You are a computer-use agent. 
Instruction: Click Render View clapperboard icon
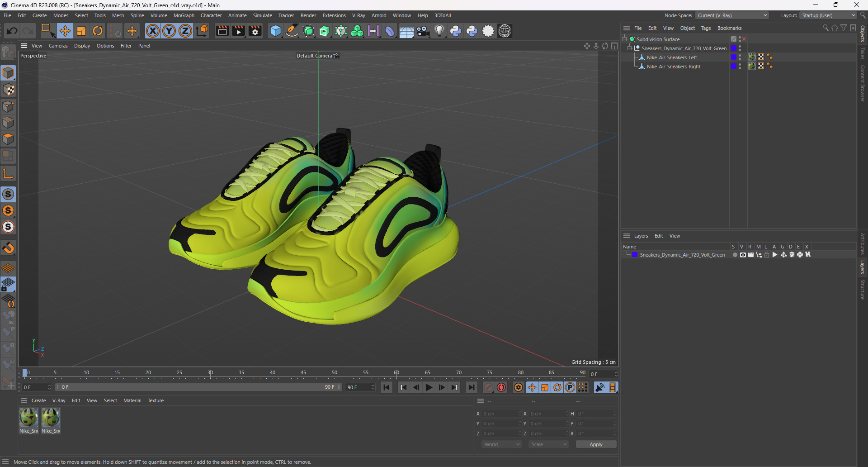222,31
